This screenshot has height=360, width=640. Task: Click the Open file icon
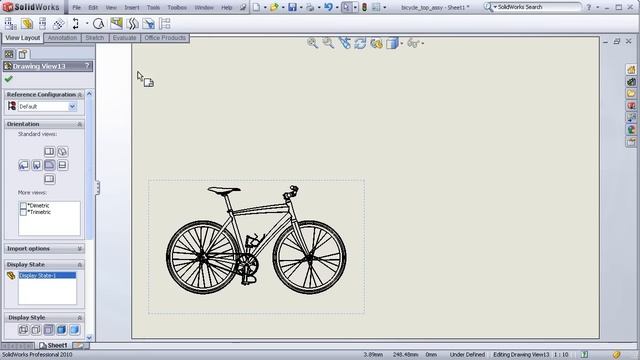(274, 7)
